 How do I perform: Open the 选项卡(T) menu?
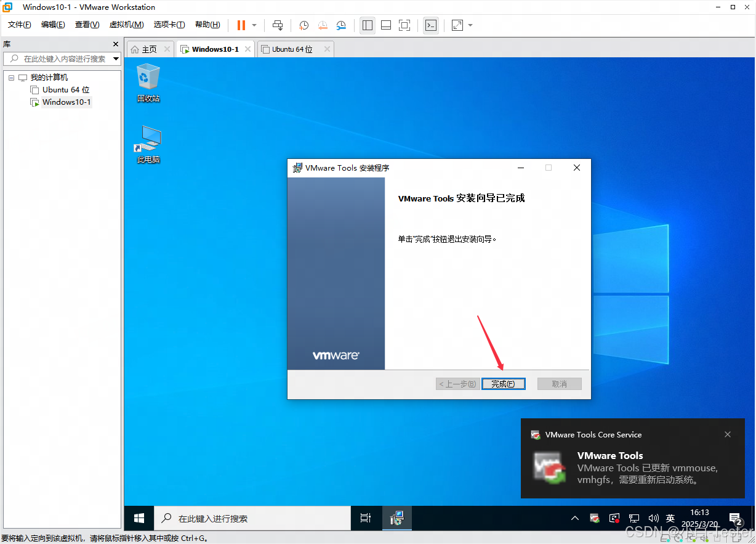click(169, 25)
